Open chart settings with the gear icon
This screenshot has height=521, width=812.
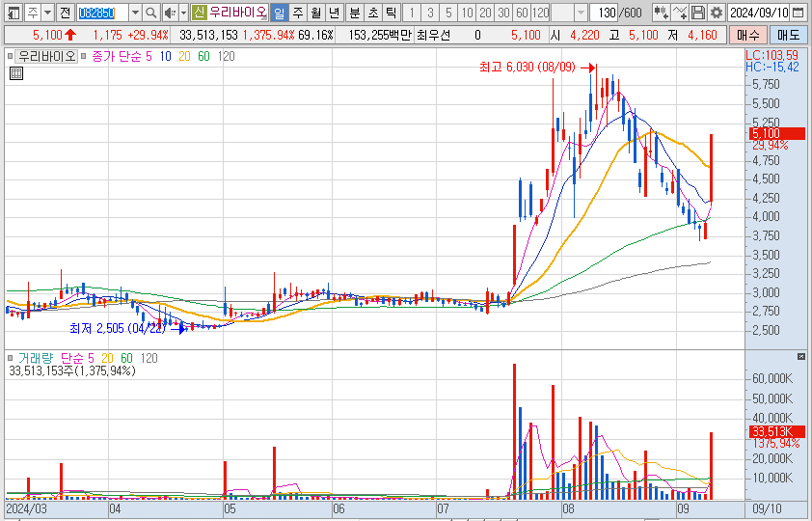click(717, 13)
